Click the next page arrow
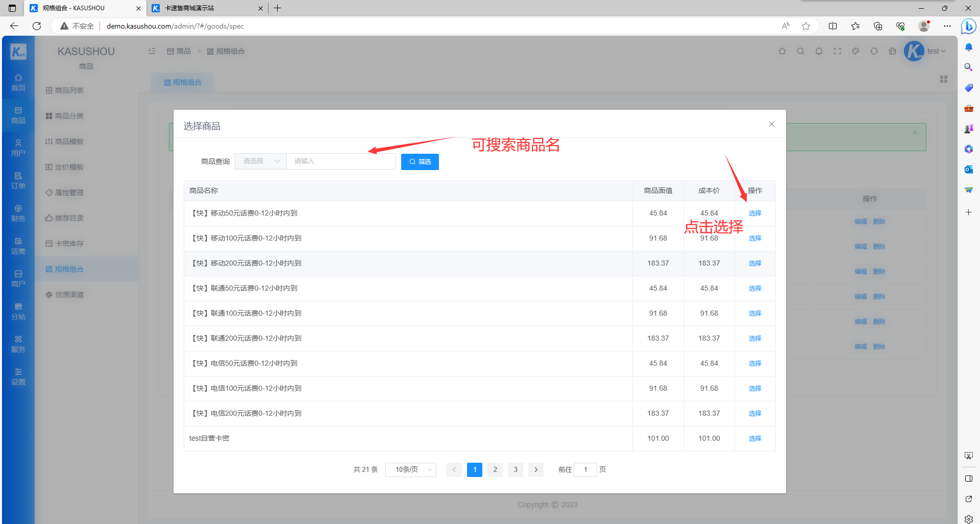980x524 pixels. 536,469
